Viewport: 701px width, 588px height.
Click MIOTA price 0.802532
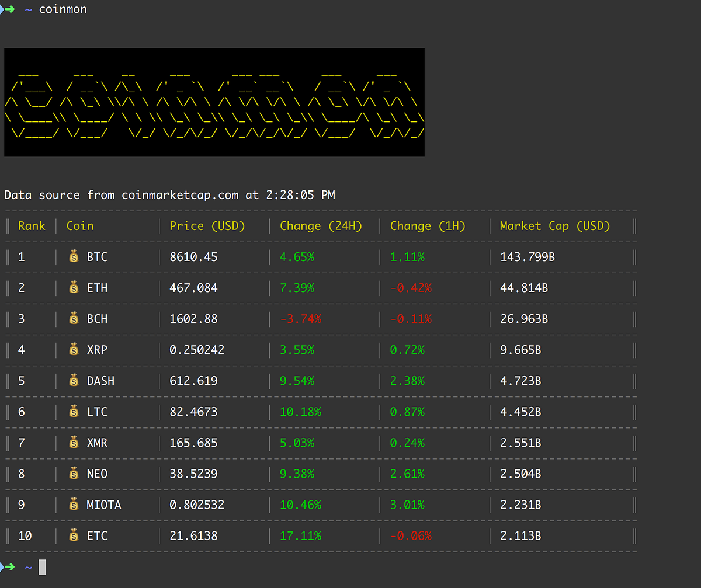(197, 505)
